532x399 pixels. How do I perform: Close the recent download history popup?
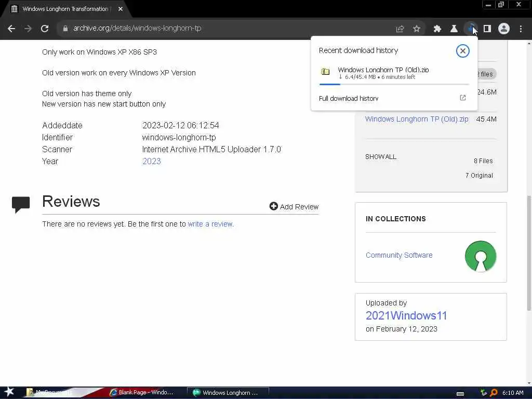[x=462, y=51]
